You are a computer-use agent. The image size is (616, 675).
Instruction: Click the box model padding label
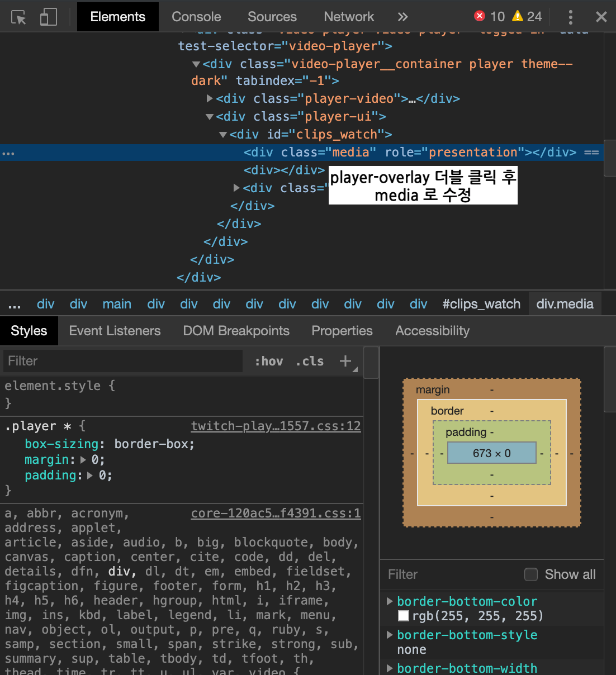[x=466, y=432]
